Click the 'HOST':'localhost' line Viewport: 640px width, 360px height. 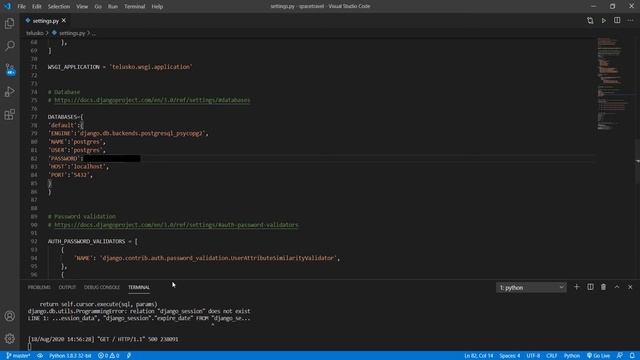78,167
